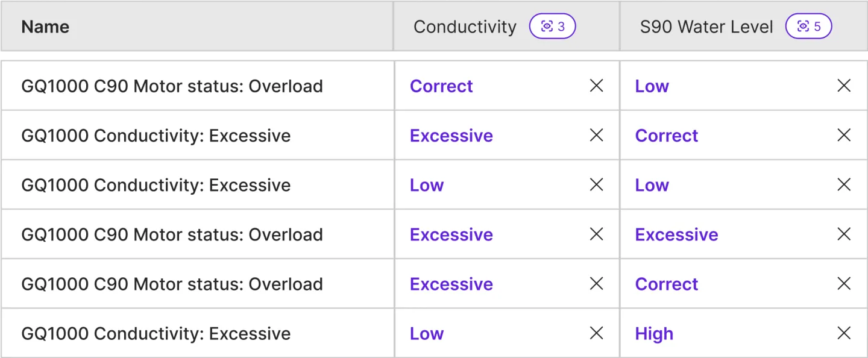Click the Conductivity badge showing 3
This screenshot has width=868, height=358.
click(552, 27)
